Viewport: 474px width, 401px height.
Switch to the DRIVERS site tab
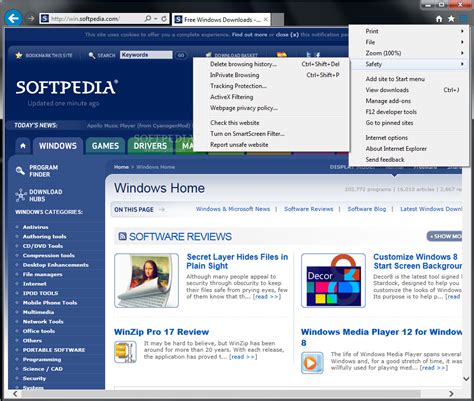point(150,146)
